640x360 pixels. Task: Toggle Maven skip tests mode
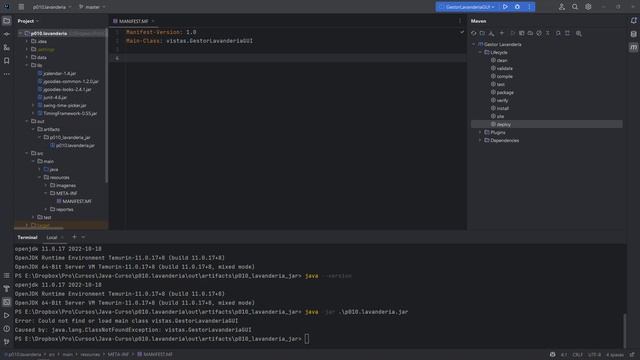[x=539, y=33]
